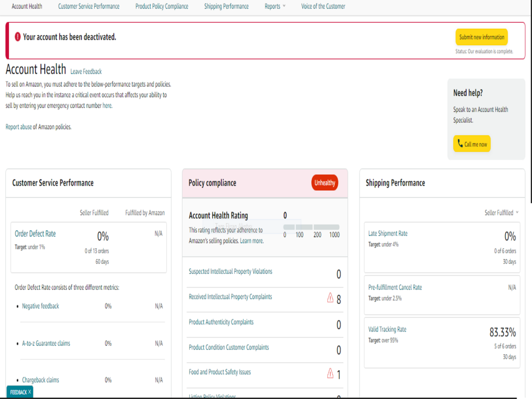Switch to Customer Service Performance tab
Viewport: 532px width, 399px height.
coord(88,6)
